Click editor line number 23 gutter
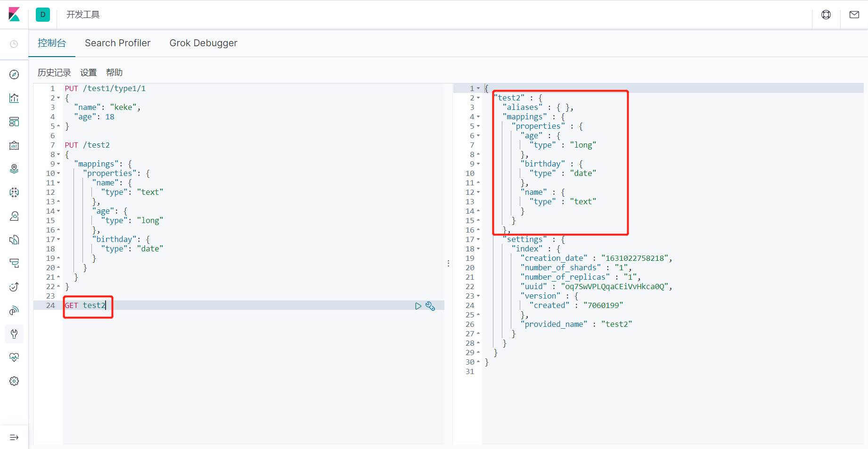The height and width of the screenshot is (449, 868). pos(50,296)
